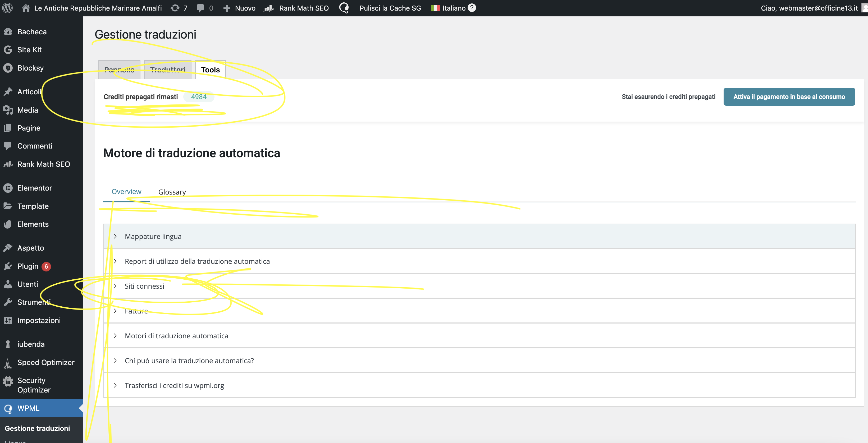Switch to the Pannello tab
The image size is (868, 443).
pos(119,70)
